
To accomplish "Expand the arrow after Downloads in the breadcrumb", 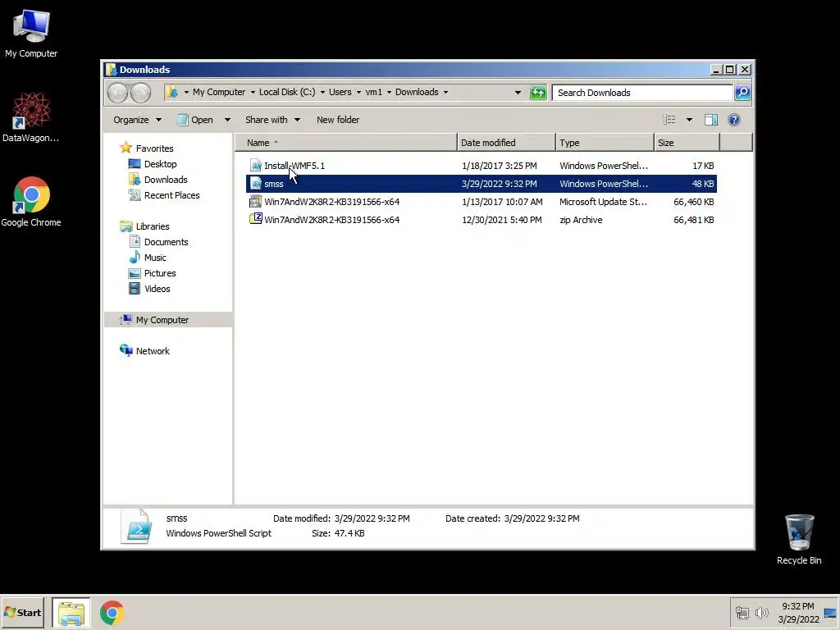I will coord(445,92).
